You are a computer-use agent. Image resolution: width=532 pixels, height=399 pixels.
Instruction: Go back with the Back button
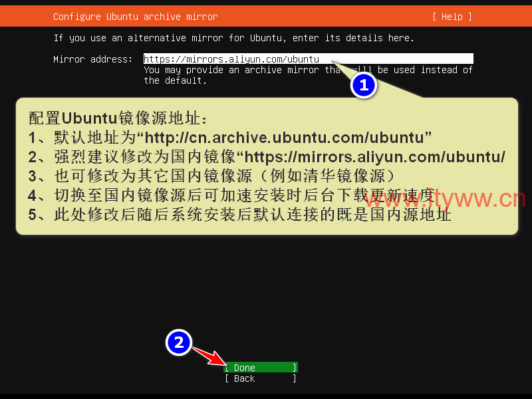coord(261,378)
